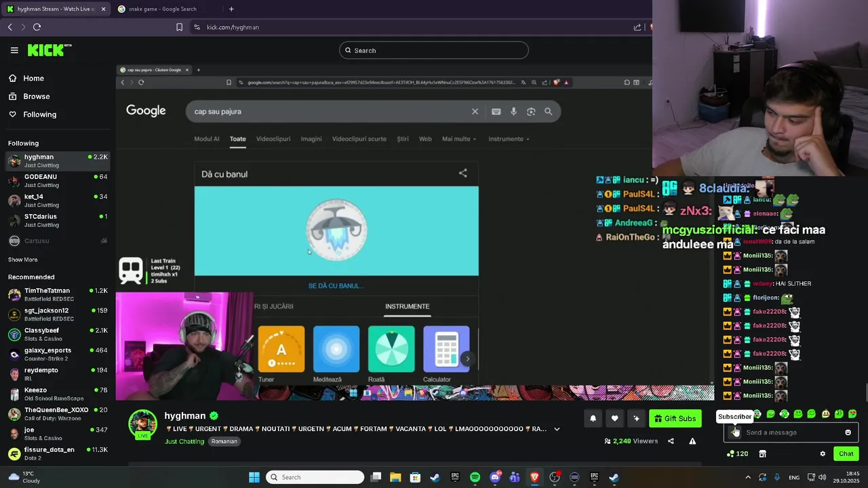Open the emoji picker in chat box

pos(848,432)
